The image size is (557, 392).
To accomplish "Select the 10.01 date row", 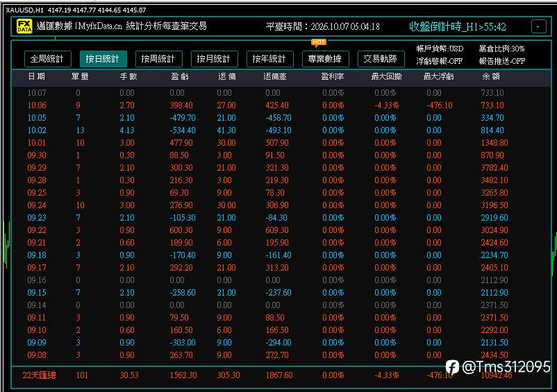I will pyautogui.click(x=281, y=143).
